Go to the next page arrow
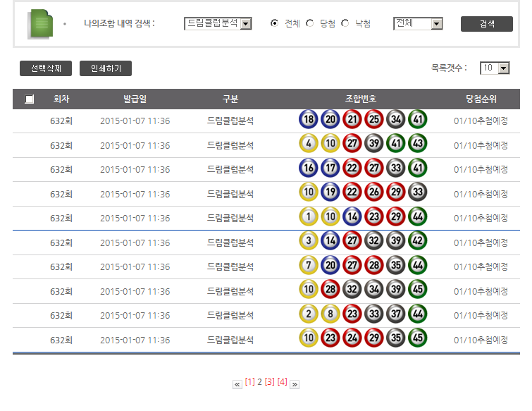The image size is (532, 411). (x=295, y=384)
